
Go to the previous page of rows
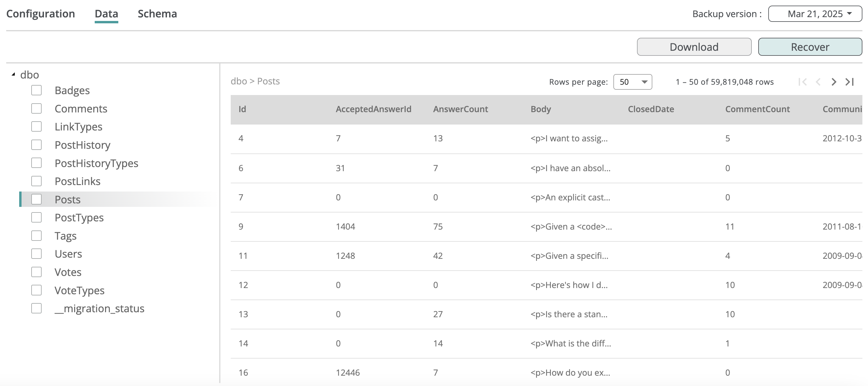(818, 82)
